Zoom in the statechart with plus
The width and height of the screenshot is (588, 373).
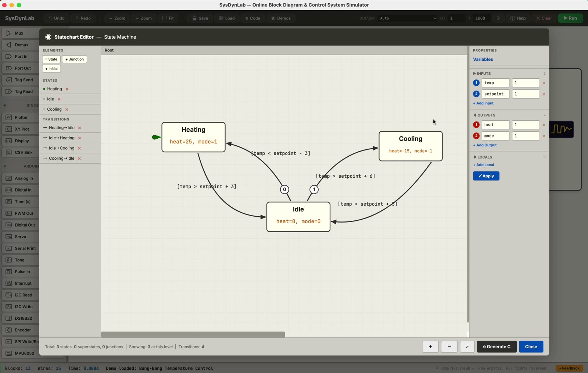click(430, 347)
